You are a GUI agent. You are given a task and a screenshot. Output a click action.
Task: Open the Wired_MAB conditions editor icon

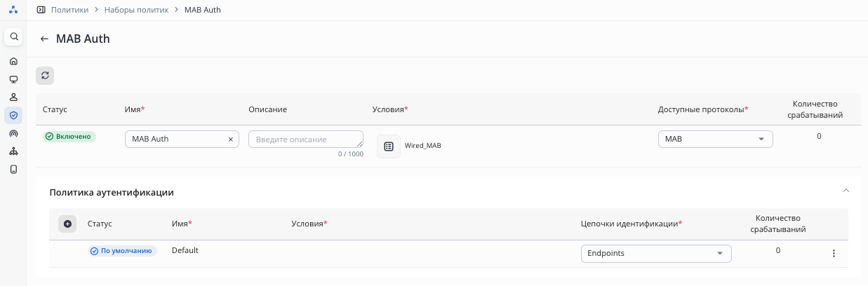click(x=389, y=146)
